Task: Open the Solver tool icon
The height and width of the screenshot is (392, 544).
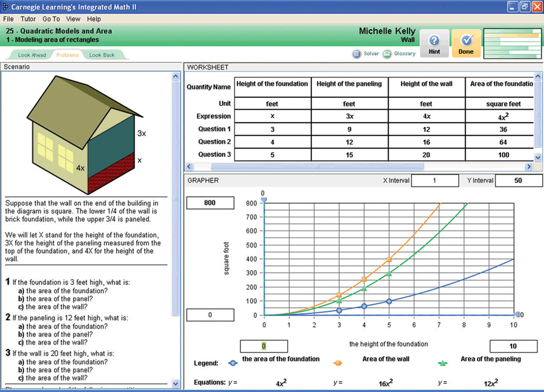Action: pyautogui.click(x=357, y=54)
